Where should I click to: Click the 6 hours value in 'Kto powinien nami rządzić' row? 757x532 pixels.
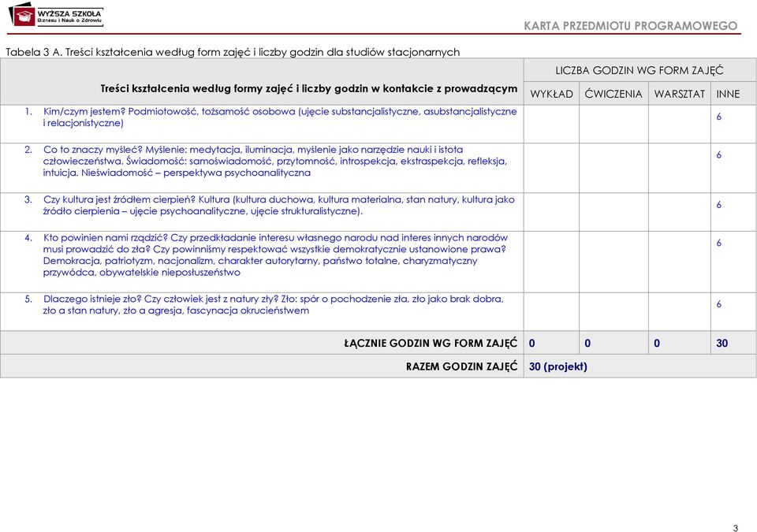point(719,243)
